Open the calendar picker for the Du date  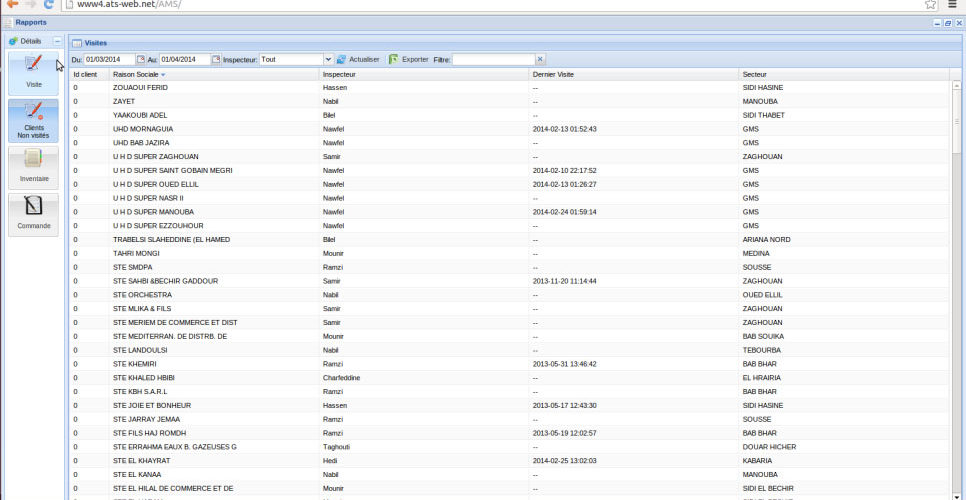point(141,59)
